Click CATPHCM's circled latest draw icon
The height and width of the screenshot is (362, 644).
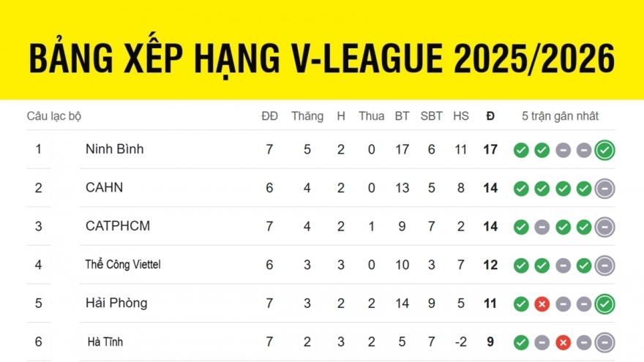tap(604, 227)
